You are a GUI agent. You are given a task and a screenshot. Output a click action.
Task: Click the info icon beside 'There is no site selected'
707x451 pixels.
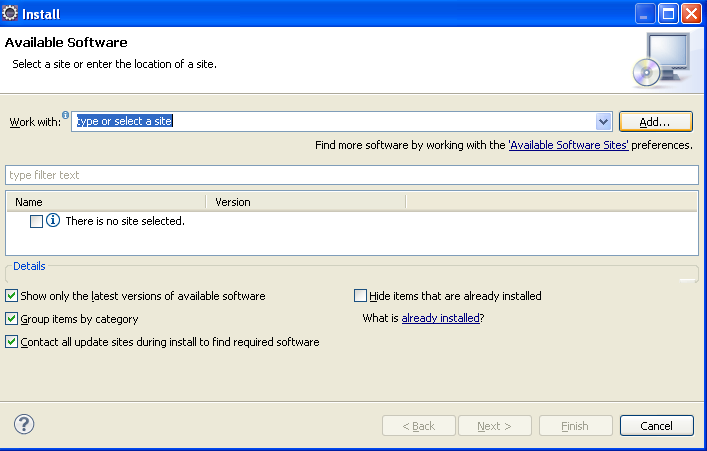54,221
